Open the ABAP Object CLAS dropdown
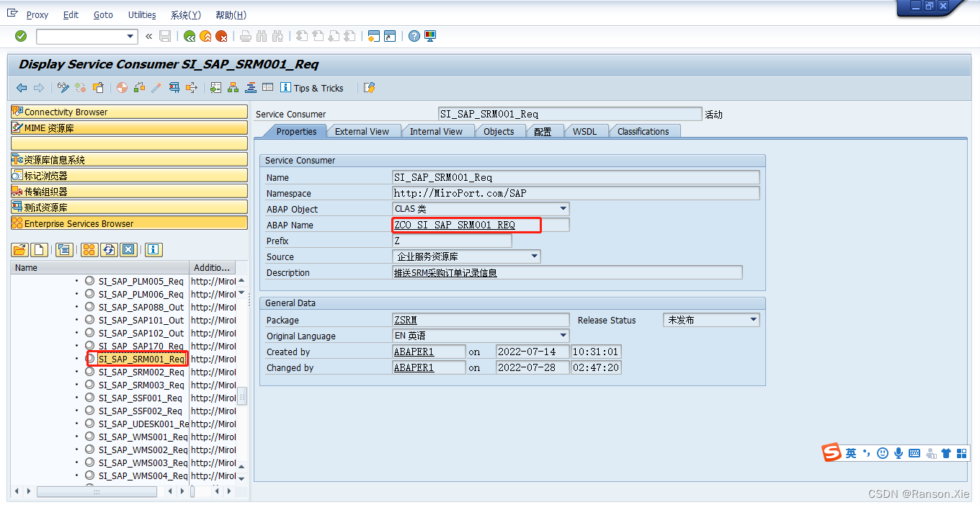This screenshot has width=980, height=505. 563,209
